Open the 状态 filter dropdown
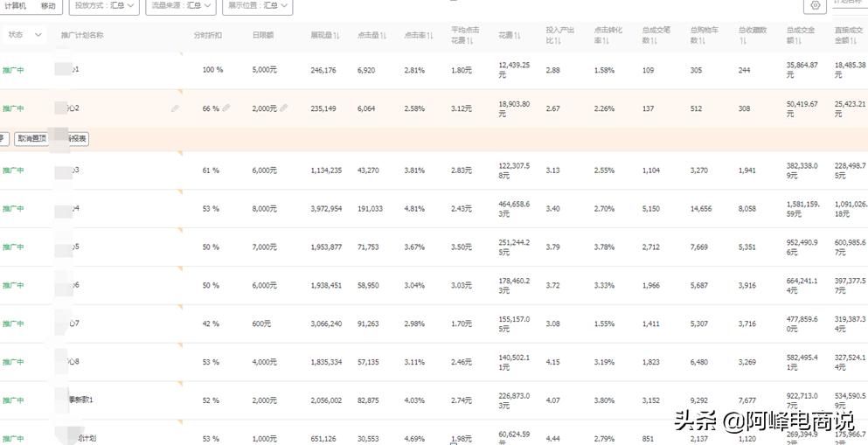This screenshot has height=445, width=868. point(24,34)
